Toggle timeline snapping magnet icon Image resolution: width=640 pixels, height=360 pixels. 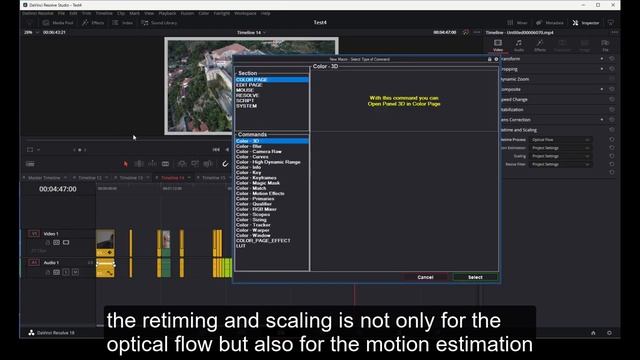[x=225, y=164]
